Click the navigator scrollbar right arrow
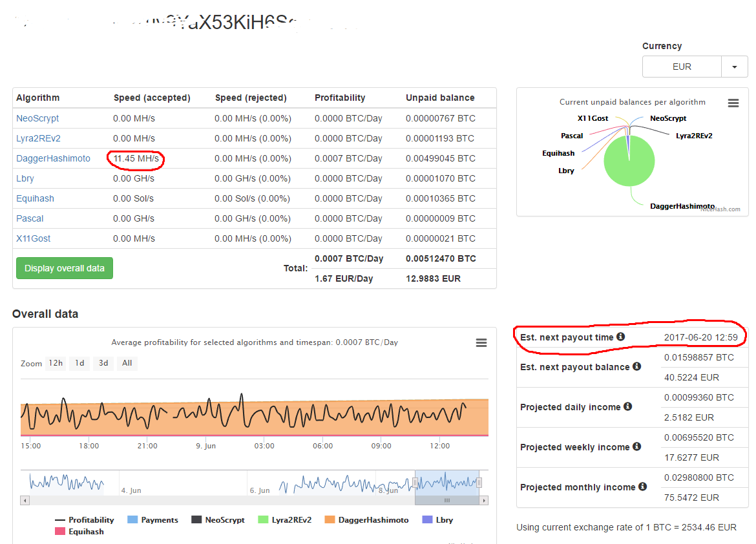 pos(483,501)
